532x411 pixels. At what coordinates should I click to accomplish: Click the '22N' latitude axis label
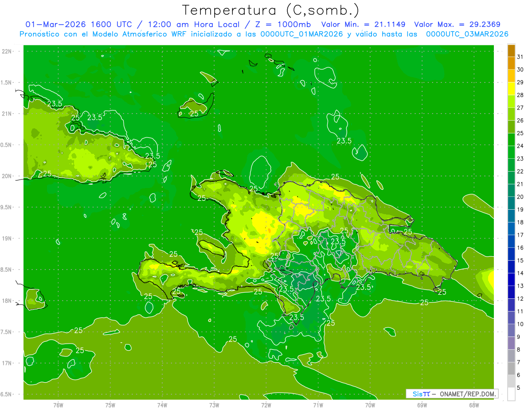6,51
